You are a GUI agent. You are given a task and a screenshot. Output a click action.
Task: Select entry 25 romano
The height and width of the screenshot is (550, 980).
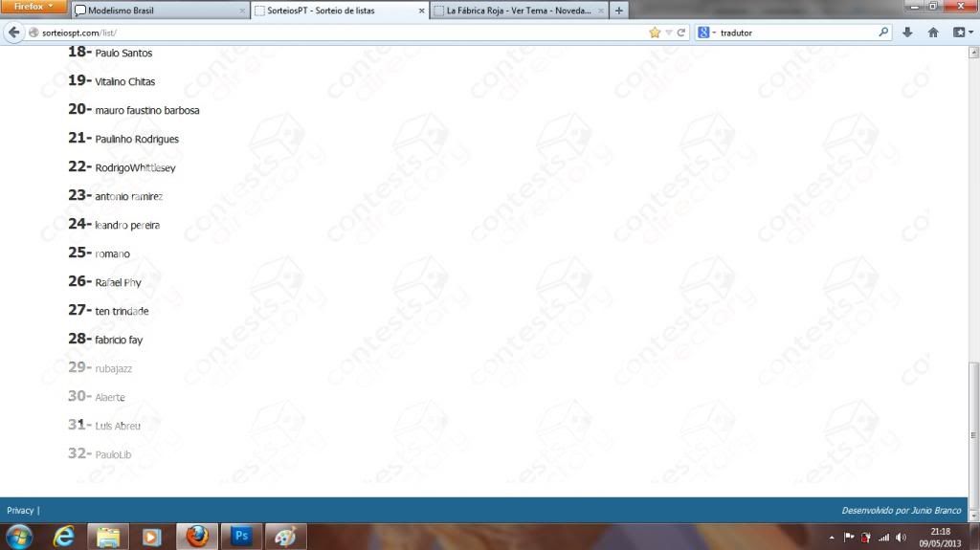tap(99, 253)
